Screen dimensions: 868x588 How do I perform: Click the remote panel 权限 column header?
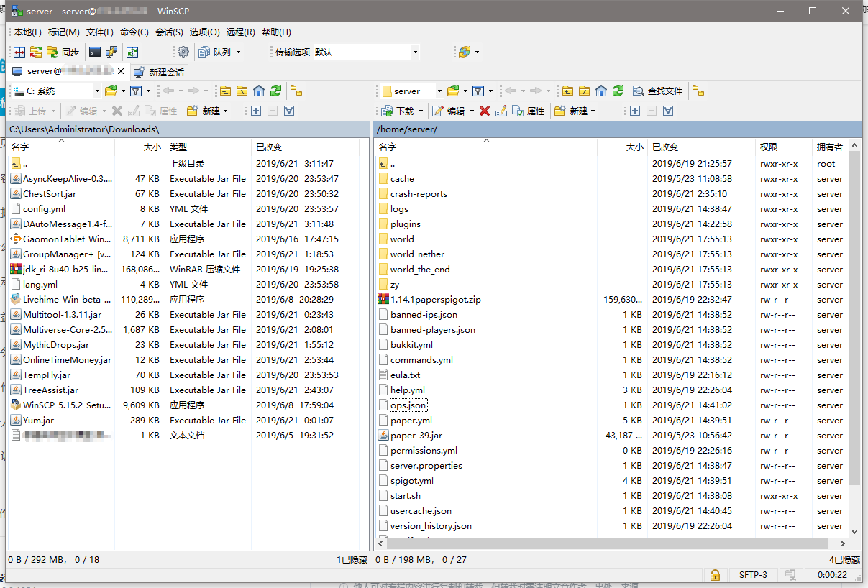pyautogui.click(x=783, y=147)
